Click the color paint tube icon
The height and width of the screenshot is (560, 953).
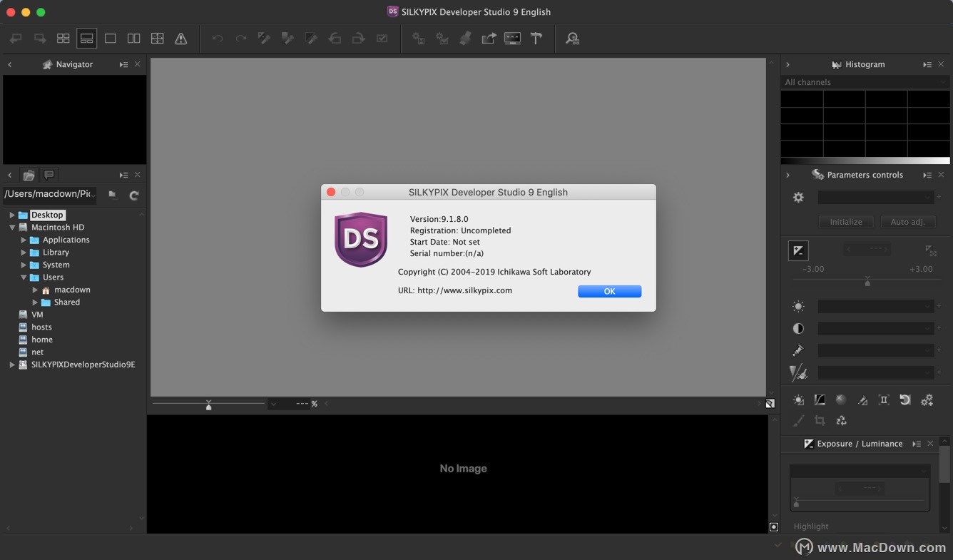coord(798,350)
